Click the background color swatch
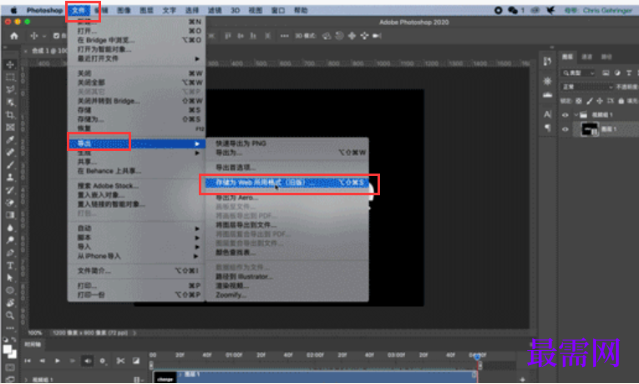 click(13, 354)
